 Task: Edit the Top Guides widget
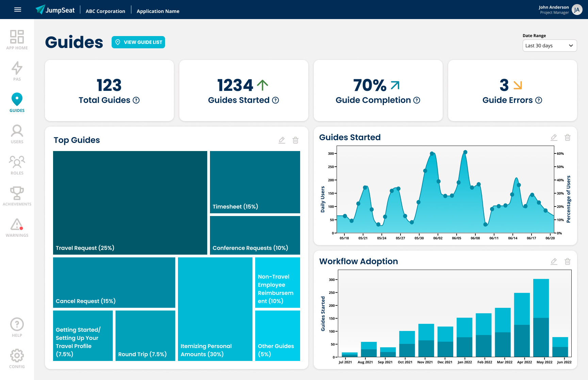coord(282,140)
